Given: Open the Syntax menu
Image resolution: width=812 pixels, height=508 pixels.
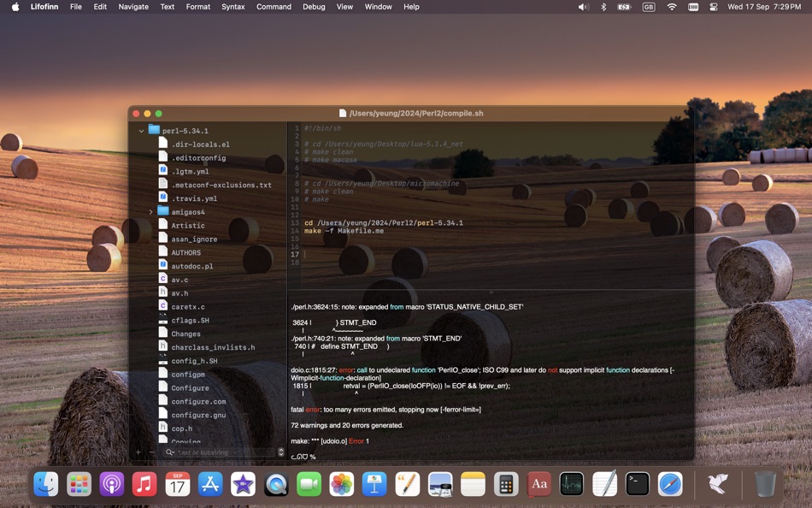Looking at the screenshot, I should (x=233, y=7).
